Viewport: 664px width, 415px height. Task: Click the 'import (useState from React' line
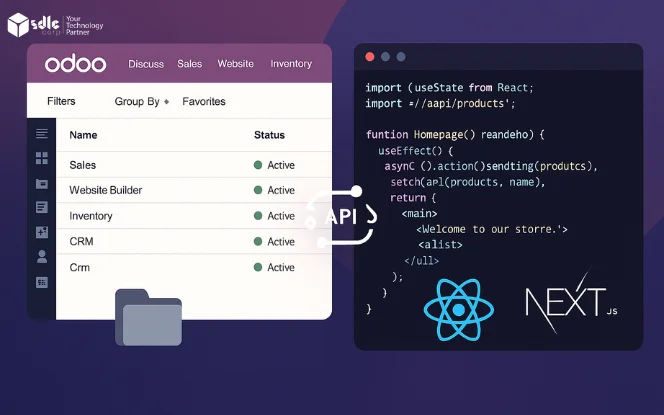[449, 88]
